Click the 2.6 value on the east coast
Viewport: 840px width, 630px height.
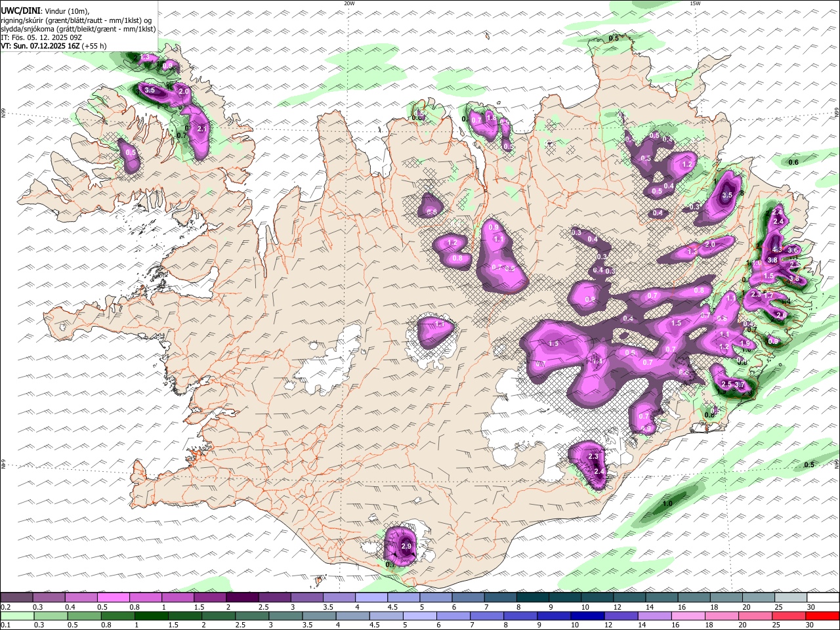[x=781, y=315]
